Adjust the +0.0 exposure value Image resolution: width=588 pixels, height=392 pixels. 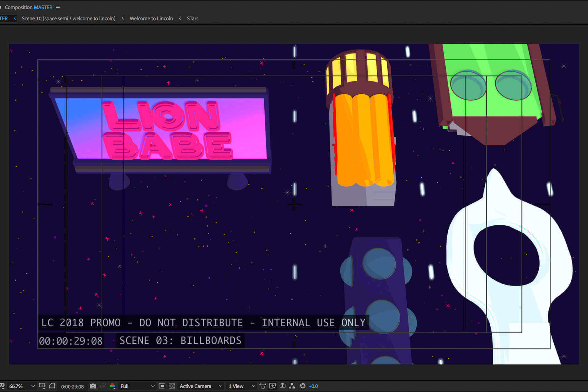tap(313, 386)
